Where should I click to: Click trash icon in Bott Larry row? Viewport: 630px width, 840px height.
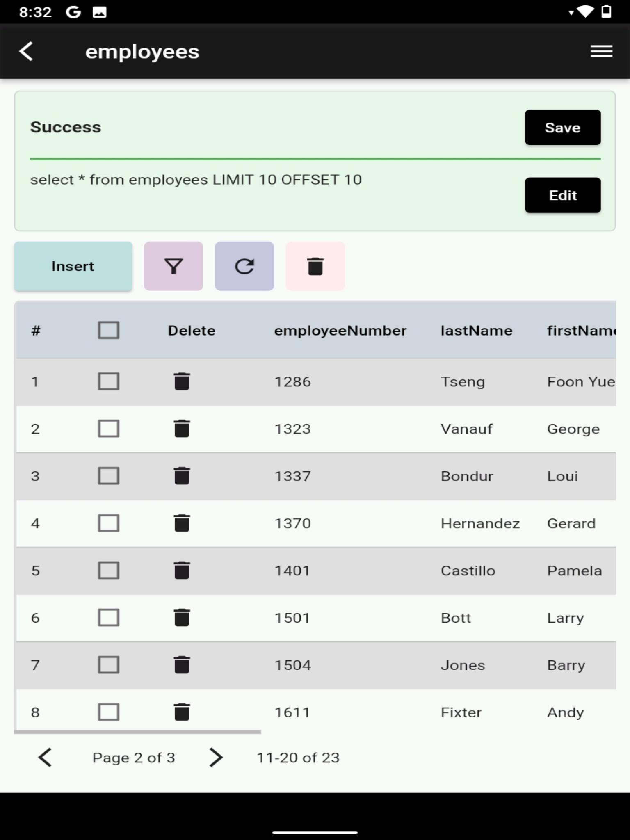(182, 618)
